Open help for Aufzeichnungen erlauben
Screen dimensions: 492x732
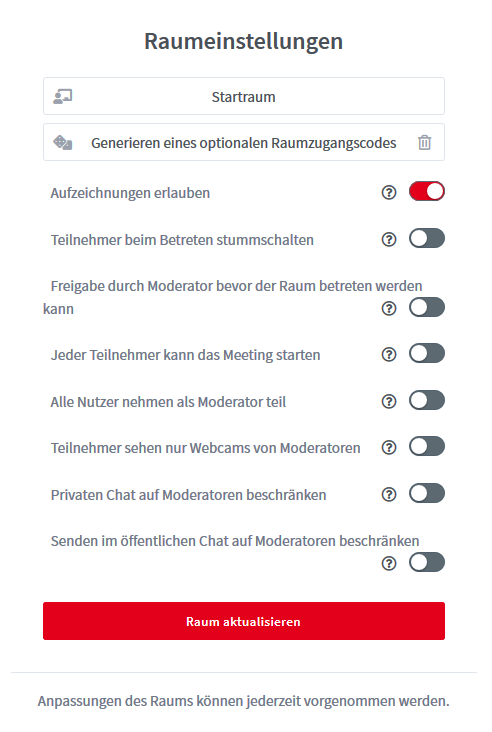pos(389,192)
